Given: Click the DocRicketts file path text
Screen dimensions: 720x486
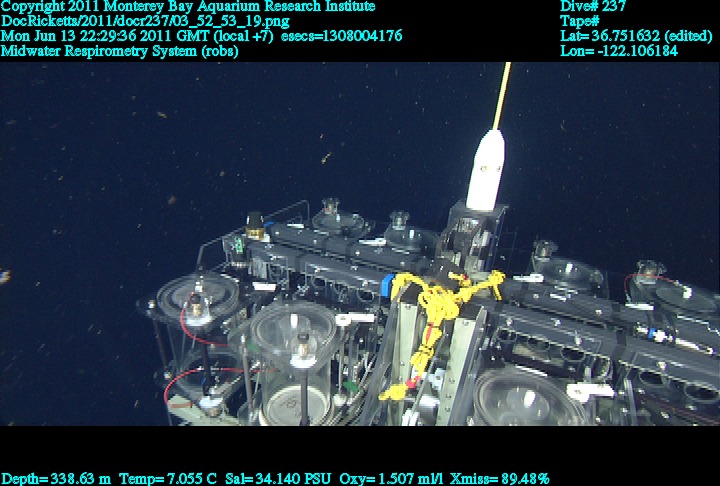Looking at the screenshot, I should pyautogui.click(x=138, y=21).
